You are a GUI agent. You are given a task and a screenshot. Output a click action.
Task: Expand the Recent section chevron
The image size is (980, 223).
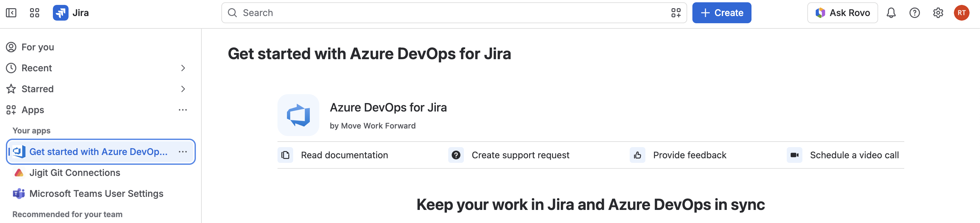[x=183, y=68]
